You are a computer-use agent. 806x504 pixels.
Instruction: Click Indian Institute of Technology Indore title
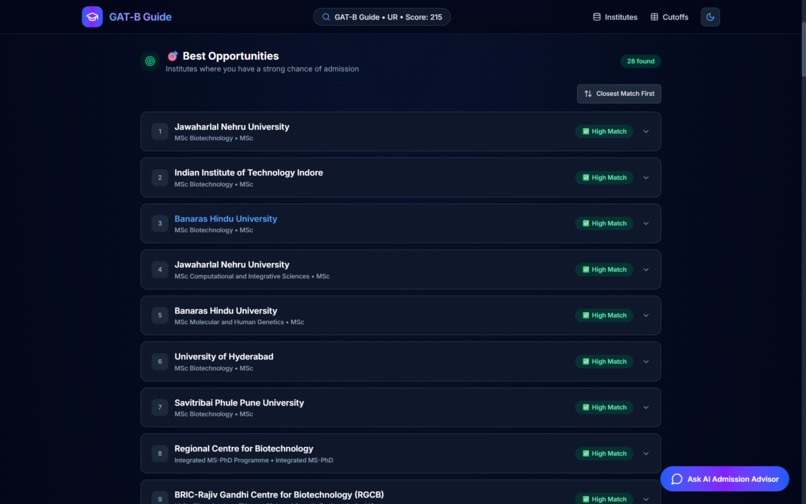coord(248,173)
